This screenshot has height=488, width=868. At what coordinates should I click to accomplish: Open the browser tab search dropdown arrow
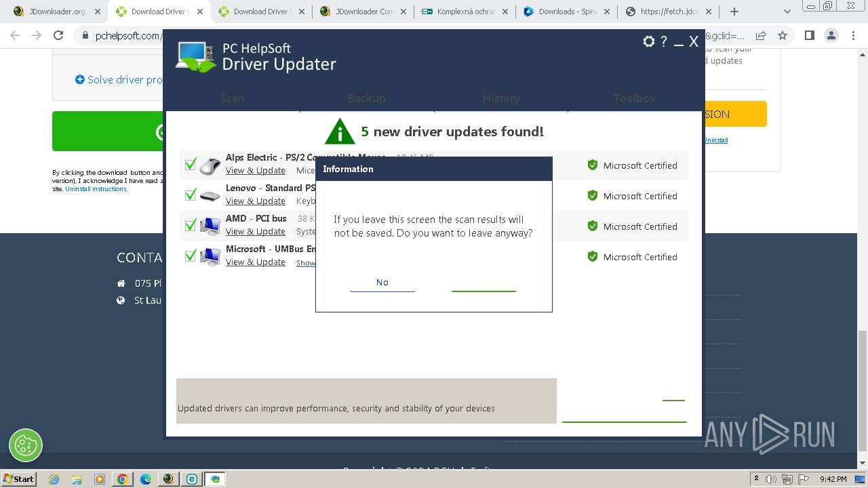tap(787, 12)
